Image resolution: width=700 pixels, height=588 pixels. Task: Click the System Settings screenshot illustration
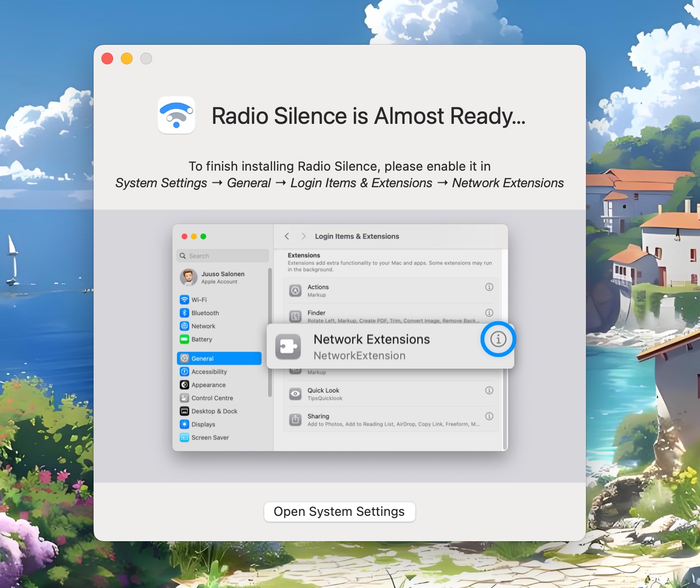(x=340, y=338)
